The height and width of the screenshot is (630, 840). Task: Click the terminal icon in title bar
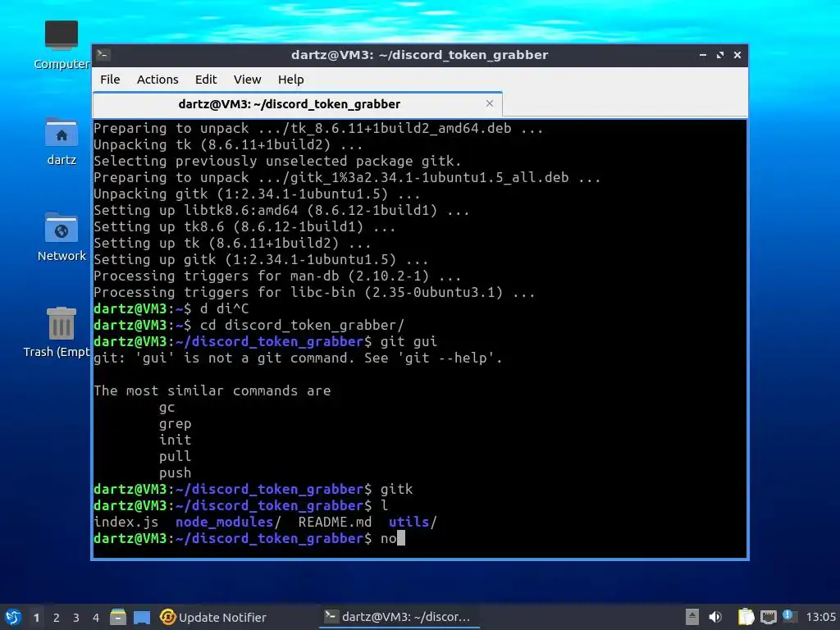(x=103, y=55)
